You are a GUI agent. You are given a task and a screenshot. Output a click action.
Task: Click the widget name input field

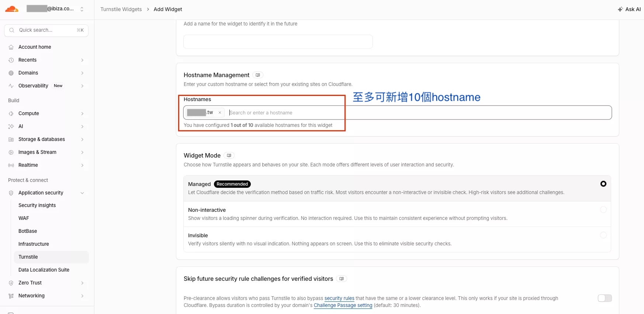click(x=278, y=42)
